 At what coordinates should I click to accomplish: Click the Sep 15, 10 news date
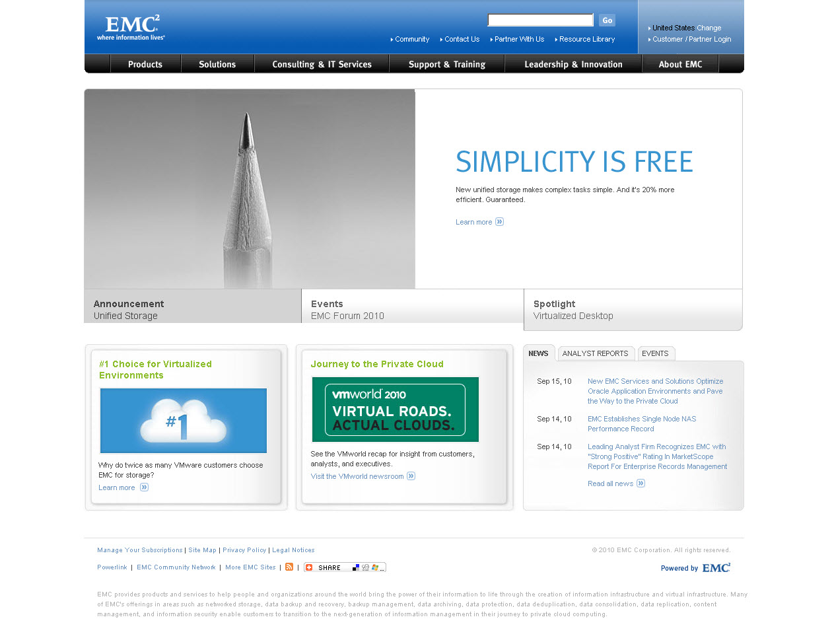click(x=554, y=381)
